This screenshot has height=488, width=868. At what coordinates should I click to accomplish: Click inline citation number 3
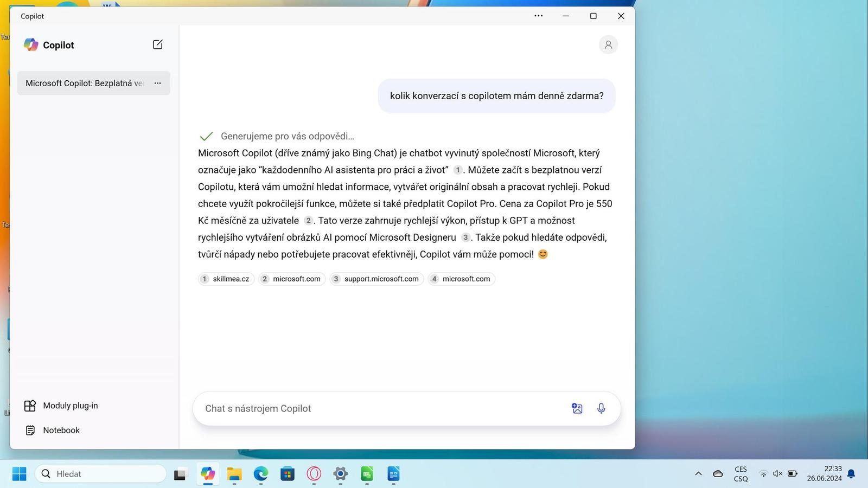pos(465,237)
